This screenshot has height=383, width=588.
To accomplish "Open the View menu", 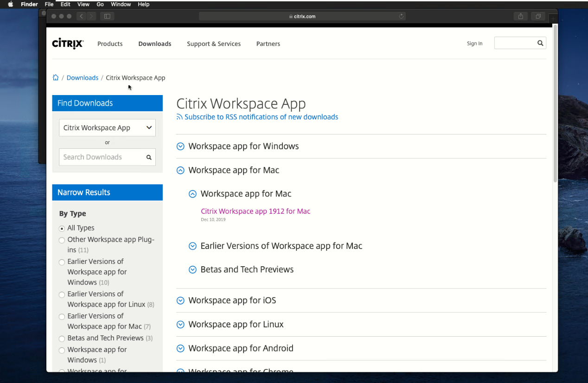I will click(83, 4).
